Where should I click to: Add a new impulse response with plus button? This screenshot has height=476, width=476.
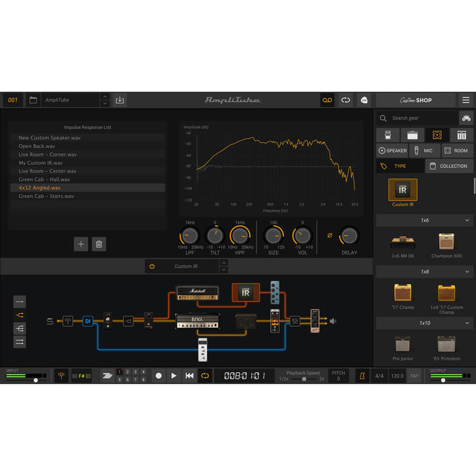point(81,244)
